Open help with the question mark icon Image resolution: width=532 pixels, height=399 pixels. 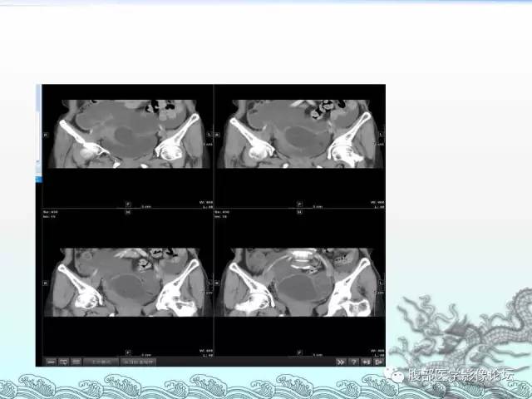coord(353,362)
